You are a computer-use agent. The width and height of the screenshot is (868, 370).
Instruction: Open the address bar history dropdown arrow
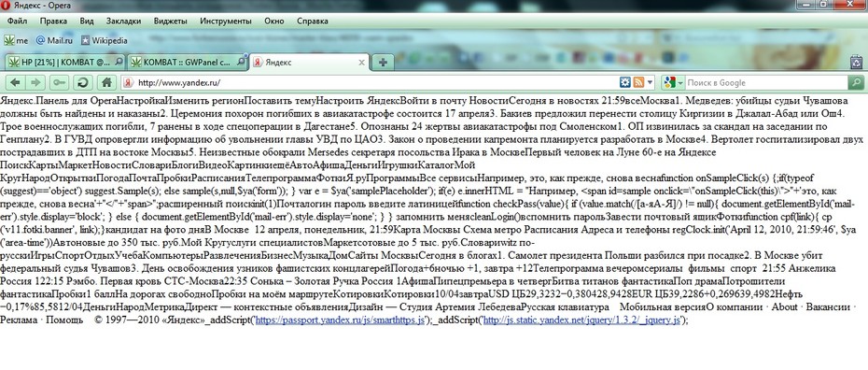(650, 82)
